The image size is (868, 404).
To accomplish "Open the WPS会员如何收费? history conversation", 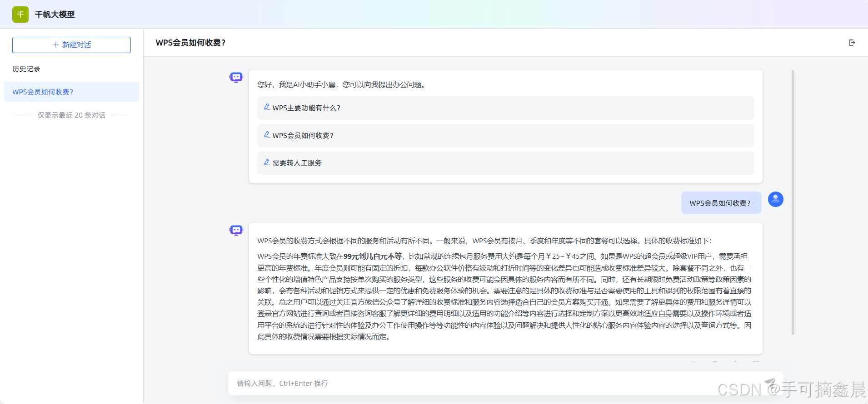I will pos(71,92).
